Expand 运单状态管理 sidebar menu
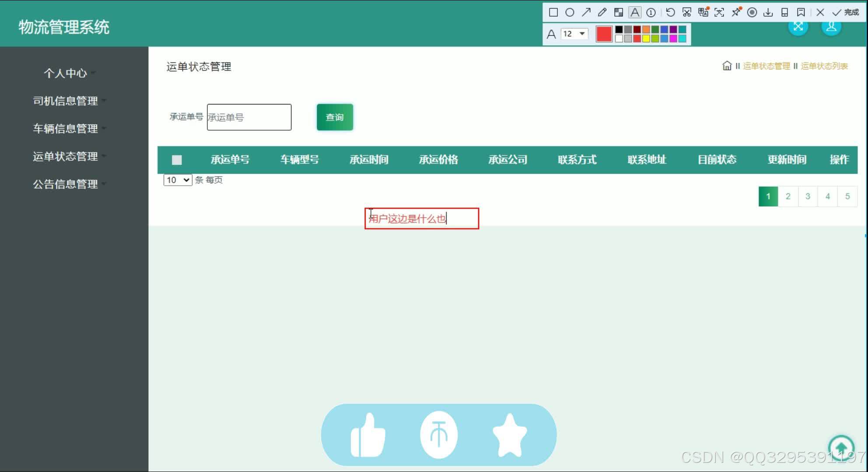 tap(65, 156)
